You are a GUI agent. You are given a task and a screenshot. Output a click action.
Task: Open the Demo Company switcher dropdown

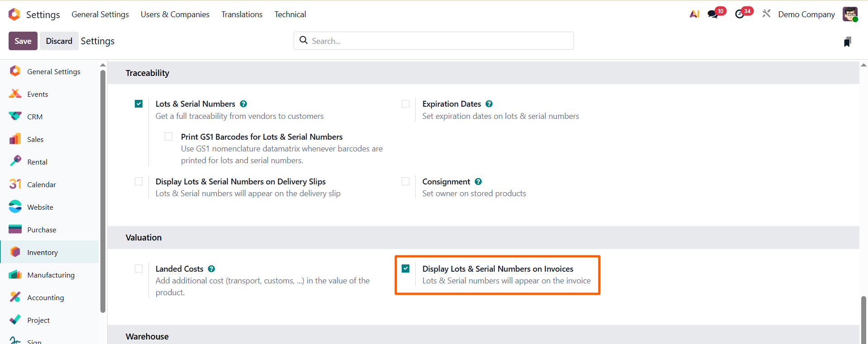click(806, 14)
